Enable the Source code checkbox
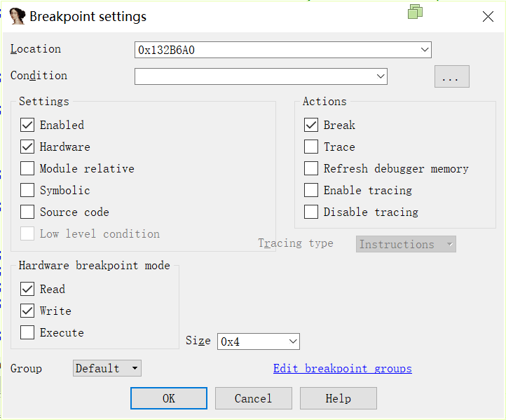 pos(27,212)
